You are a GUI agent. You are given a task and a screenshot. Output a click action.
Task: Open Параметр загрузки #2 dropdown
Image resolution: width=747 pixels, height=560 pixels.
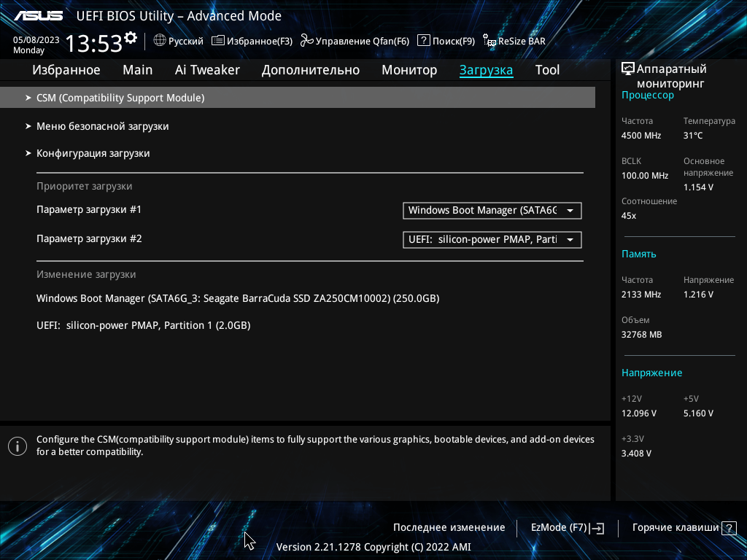[492, 240]
